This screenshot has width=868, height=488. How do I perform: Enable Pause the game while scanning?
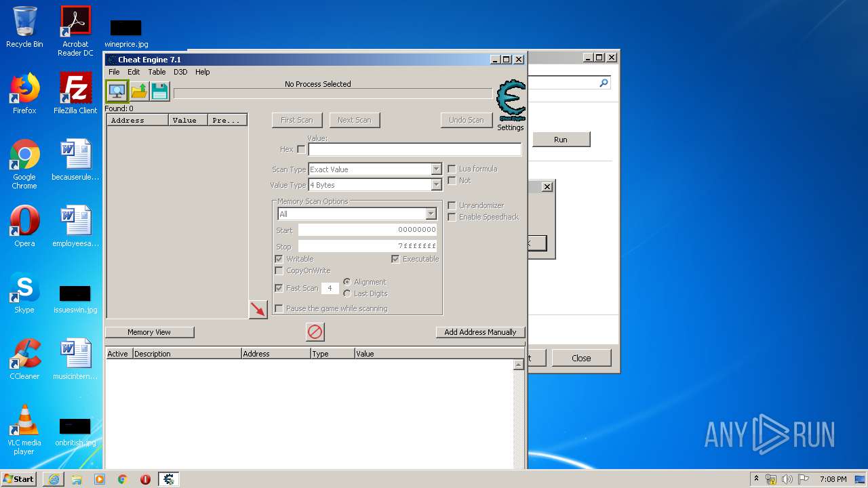point(279,308)
